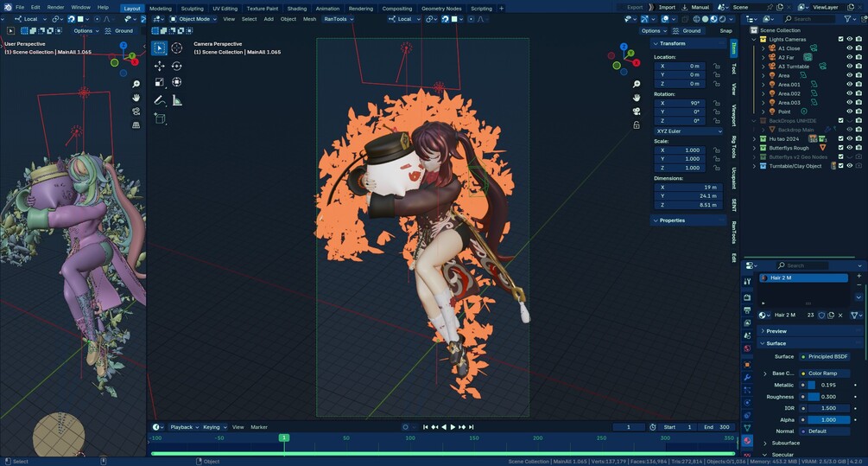This screenshot has height=466, width=868.
Task: Click the Color Ramp base color button
Action: click(x=825, y=373)
